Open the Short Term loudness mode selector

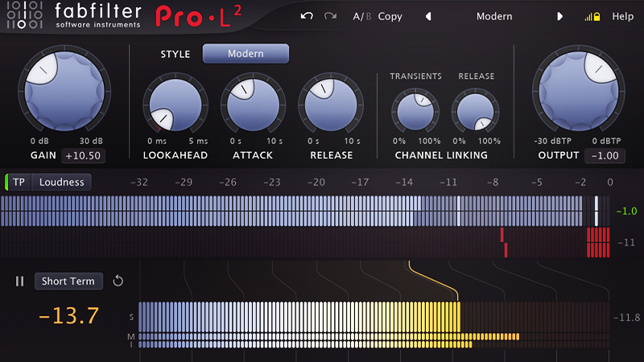point(68,281)
